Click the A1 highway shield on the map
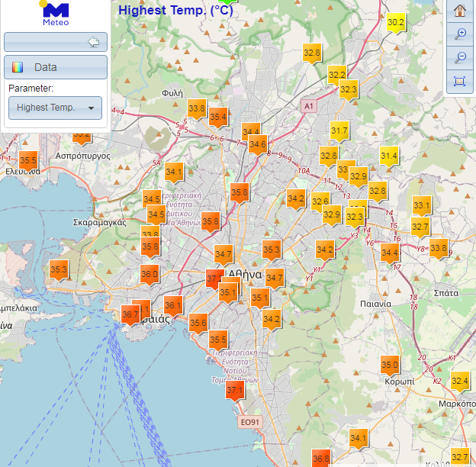The width and height of the screenshot is (476, 467). click(308, 106)
